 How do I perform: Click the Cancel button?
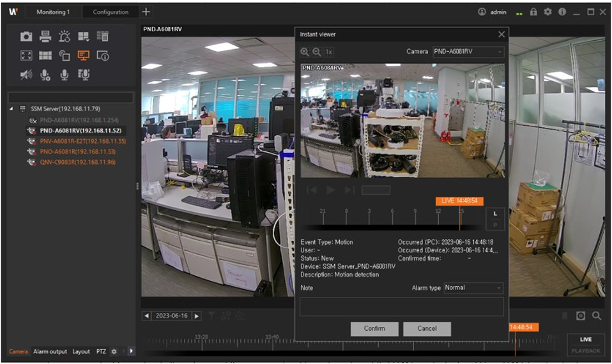coord(427,329)
